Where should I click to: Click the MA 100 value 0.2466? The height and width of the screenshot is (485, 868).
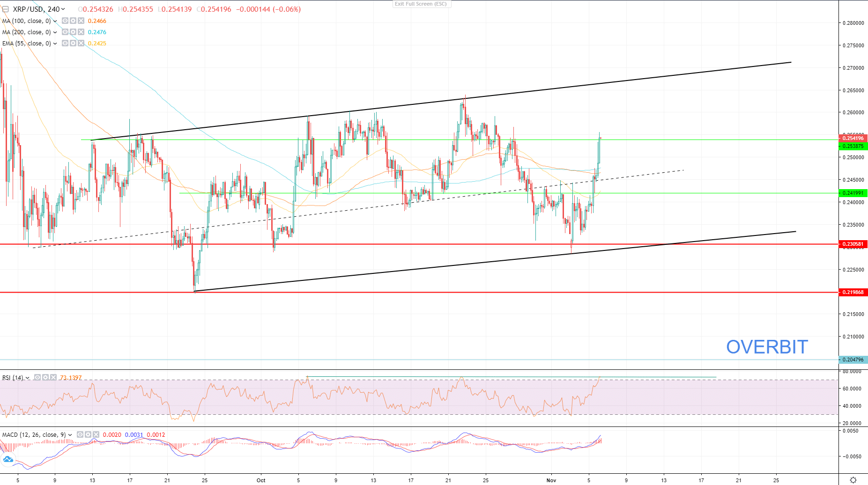97,21
